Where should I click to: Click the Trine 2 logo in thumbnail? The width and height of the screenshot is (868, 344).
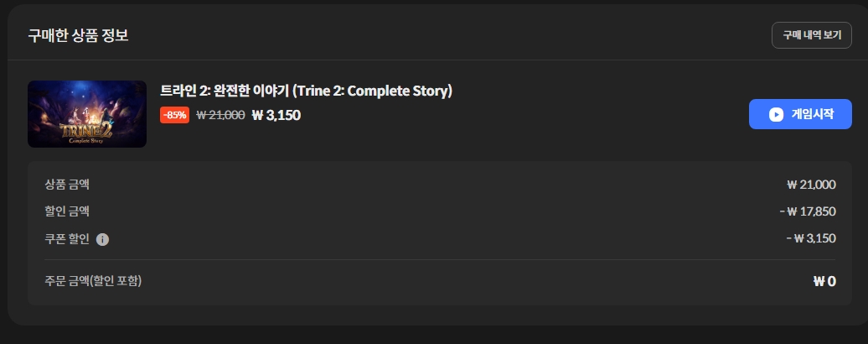pos(85,133)
